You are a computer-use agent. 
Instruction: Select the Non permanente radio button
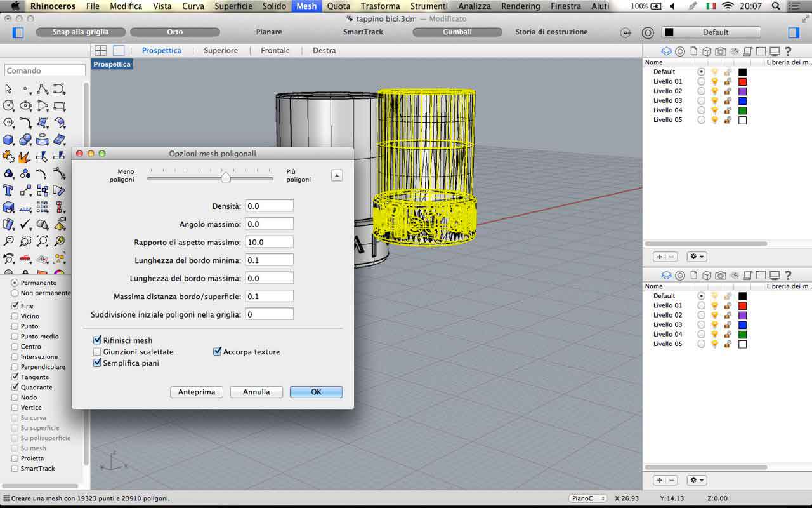[x=15, y=293]
